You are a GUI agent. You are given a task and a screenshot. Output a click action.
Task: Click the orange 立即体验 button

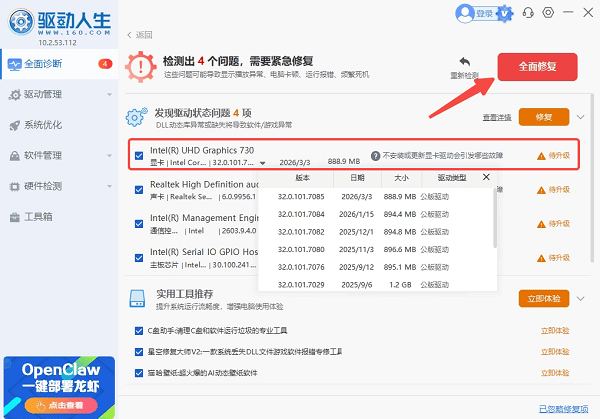(544, 299)
